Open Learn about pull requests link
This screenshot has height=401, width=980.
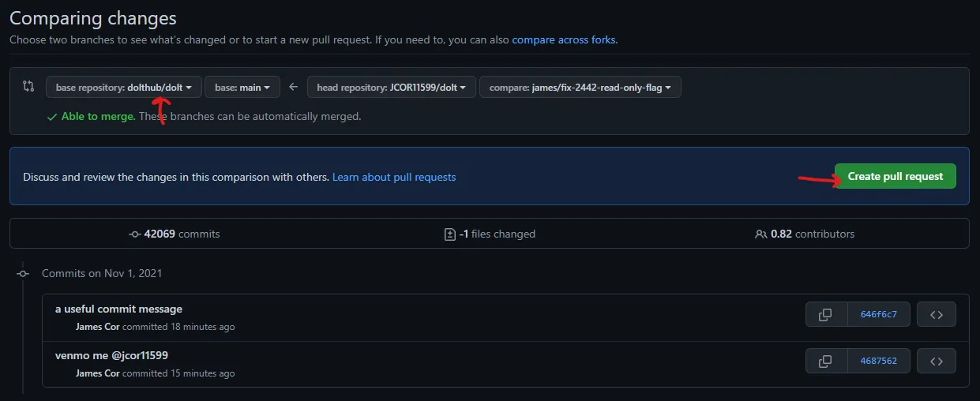point(393,177)
